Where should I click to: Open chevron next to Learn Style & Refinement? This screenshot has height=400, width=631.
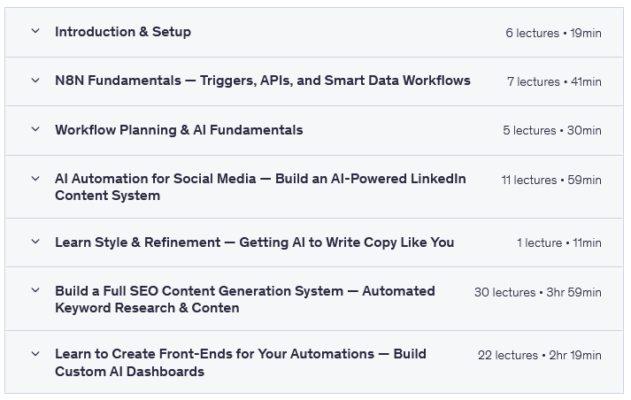click(x=36, y=243)
